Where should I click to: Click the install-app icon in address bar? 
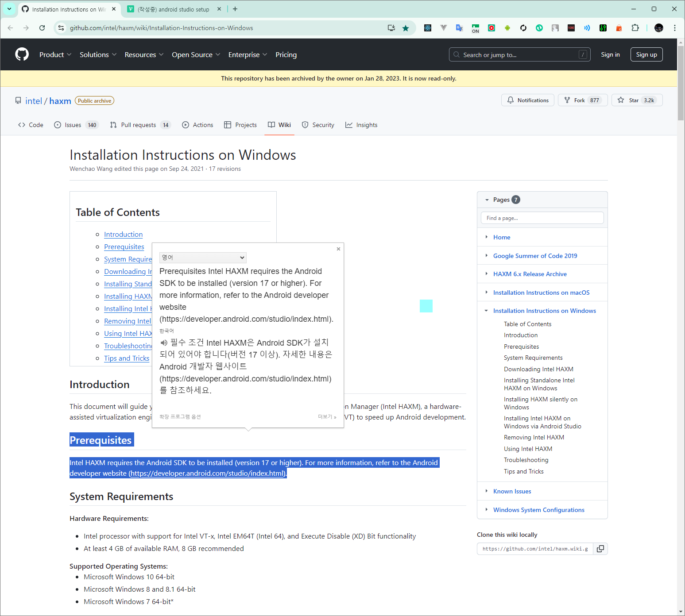tap(391, 28)
